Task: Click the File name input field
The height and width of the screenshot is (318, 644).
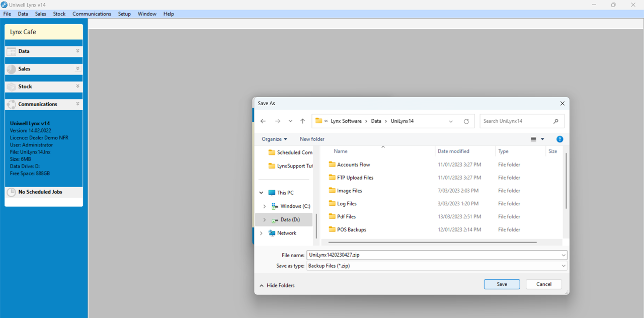Action: tap(433, 255)
